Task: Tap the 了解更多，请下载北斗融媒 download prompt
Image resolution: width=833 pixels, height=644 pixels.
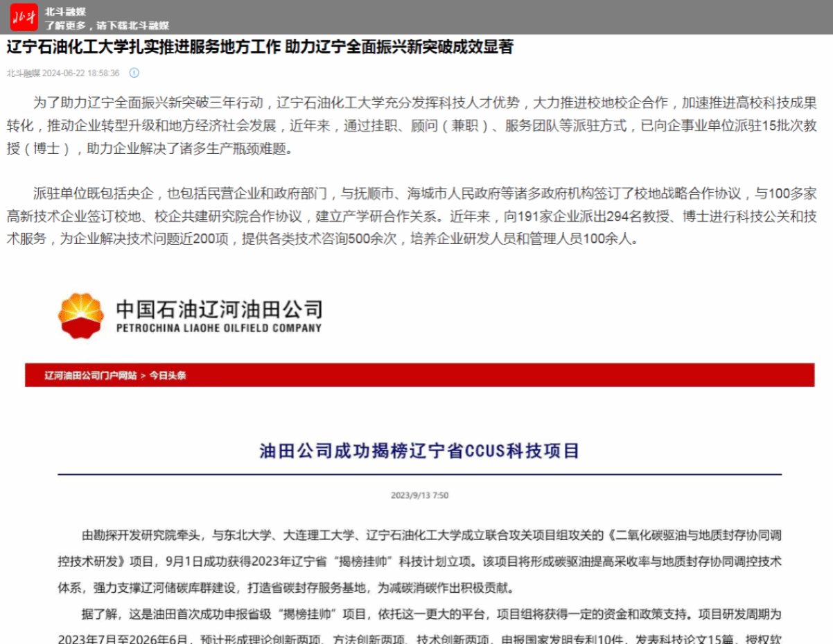Action: pyautogui.click(x=107, y=26)
